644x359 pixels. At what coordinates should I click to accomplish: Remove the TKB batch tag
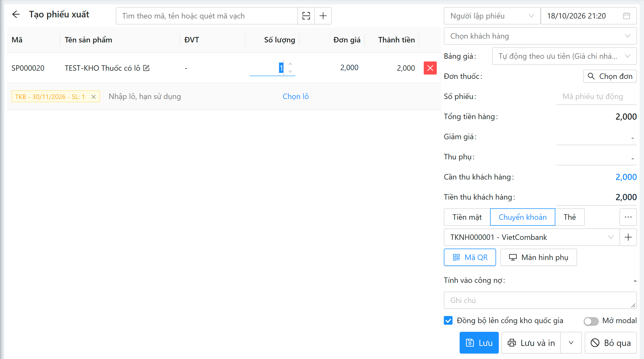pyautogui.click(x=93, y=97)
